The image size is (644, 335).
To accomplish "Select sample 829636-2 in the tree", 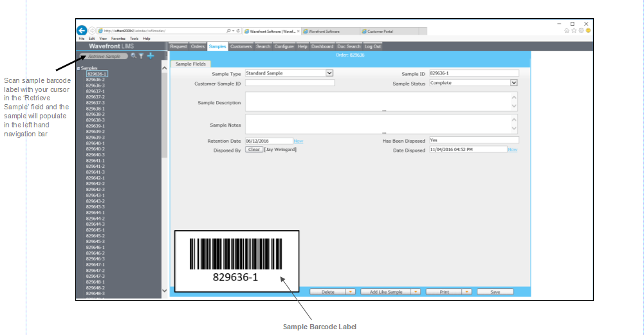I will 95,80.
